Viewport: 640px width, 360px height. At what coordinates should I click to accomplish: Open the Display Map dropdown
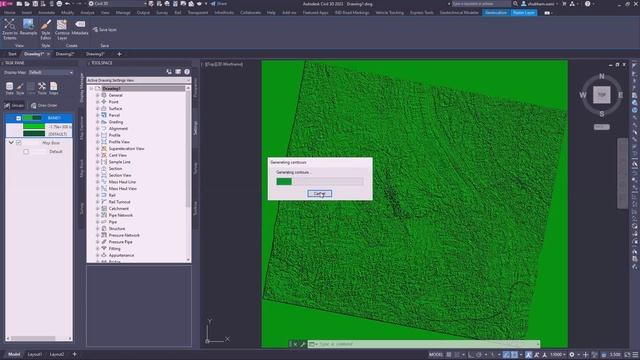coord(51,72)
